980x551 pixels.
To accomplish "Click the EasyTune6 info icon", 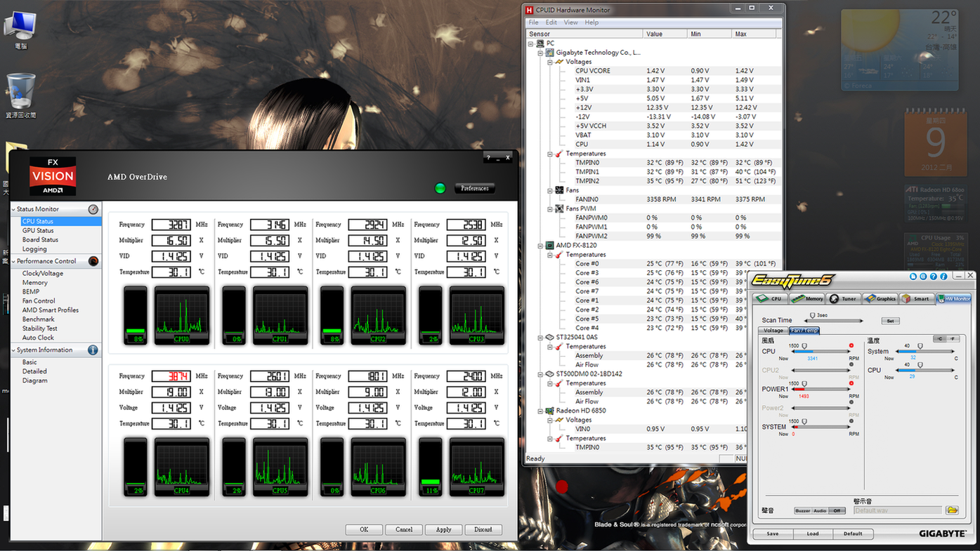I will point(943,276).
